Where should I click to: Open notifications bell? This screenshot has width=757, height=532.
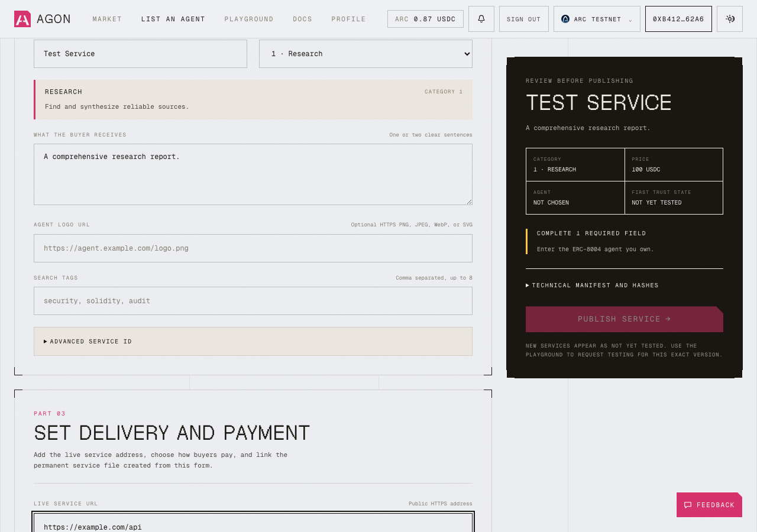(481, 19)
